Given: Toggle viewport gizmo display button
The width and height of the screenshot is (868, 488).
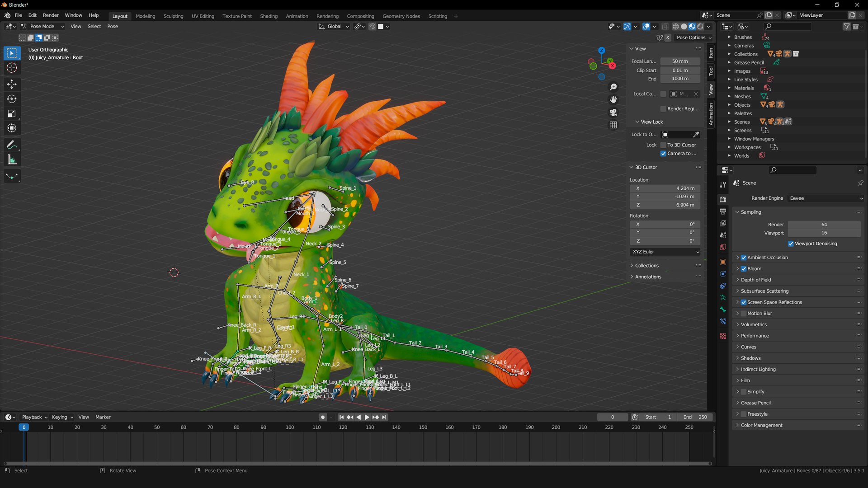Looking at the screenshot, I should tap(627, 27).
